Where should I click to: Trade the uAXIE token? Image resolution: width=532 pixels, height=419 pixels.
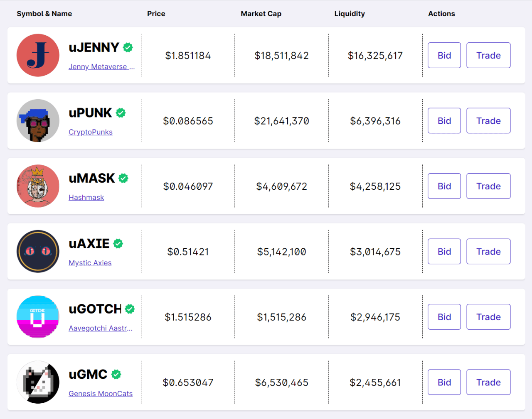(488, 252)
